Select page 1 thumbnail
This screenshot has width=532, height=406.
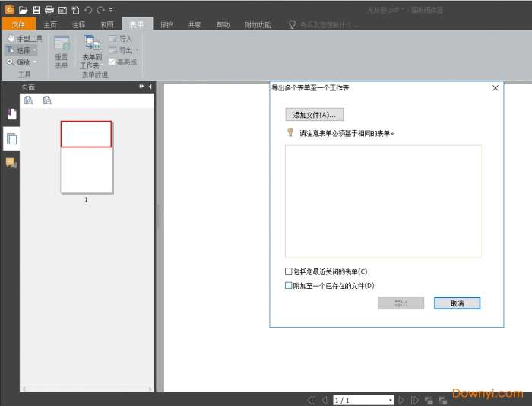point(87,157)
